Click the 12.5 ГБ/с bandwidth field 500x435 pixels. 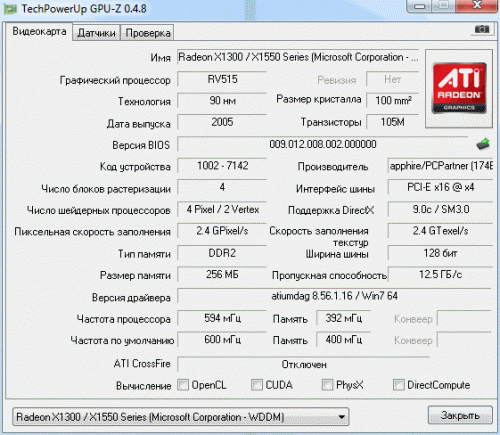pos(440,275)
